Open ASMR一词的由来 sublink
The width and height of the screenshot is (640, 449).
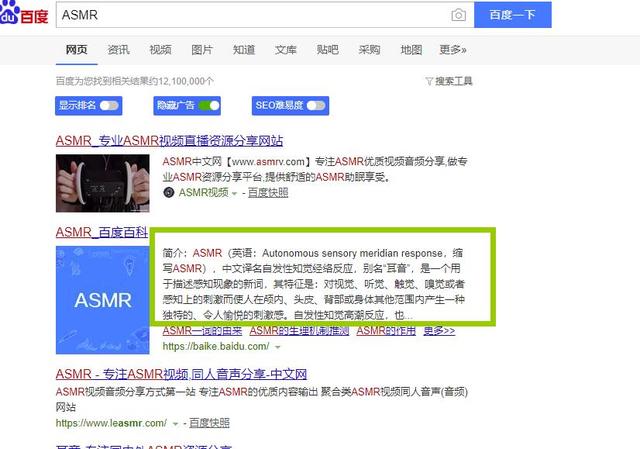tap(202, 331)
